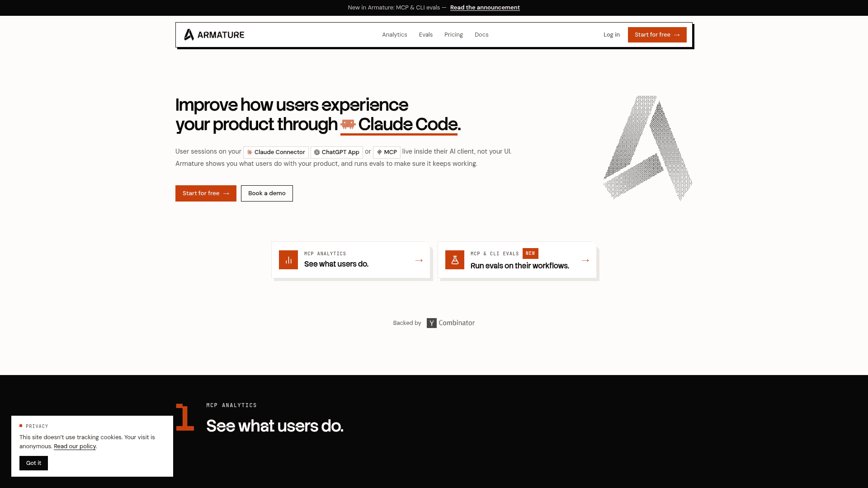Viewport: 868px width, 488px height.
Task: Open the Analytics nav item
Action: click(x=395, y=35)
